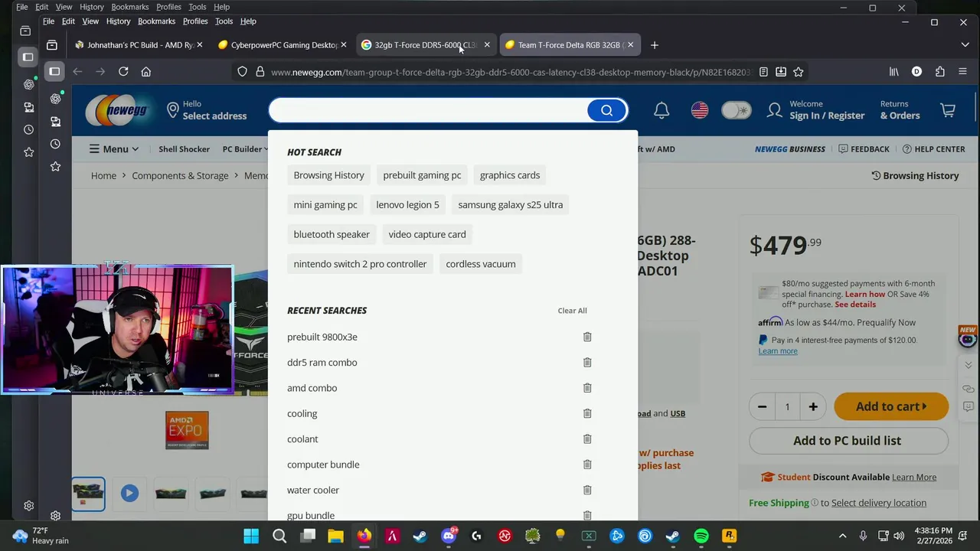Go back with the browser back arrow
The height and width of the screenshot is (551, 980).
(77, 71)
